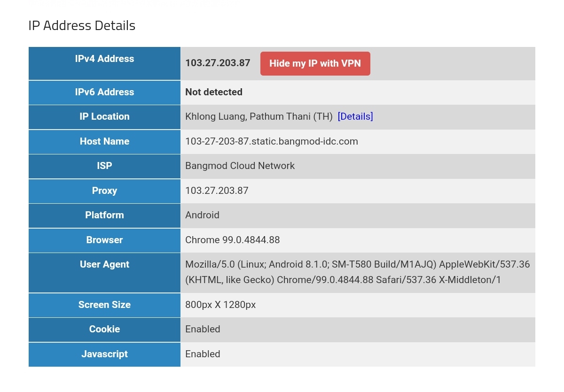Select the Platform row header
This screenshot has width=564, height=392.
click(x=104, y=215)
